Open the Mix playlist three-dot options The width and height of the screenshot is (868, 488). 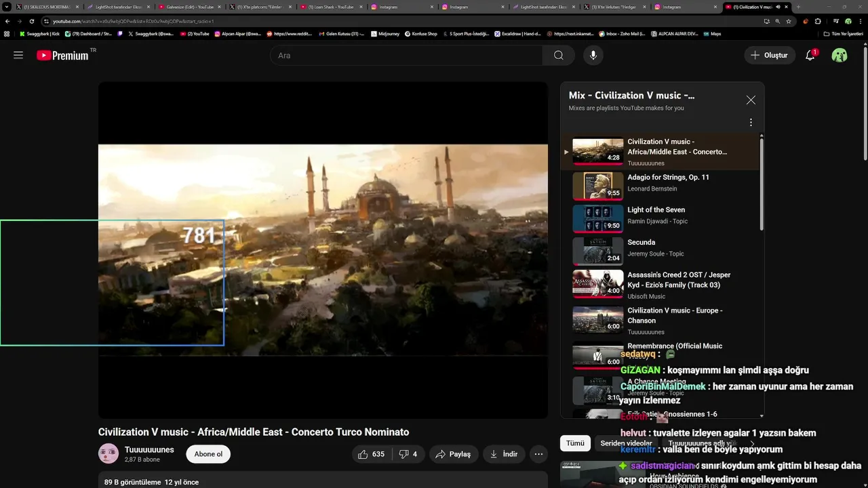point(751,123)
